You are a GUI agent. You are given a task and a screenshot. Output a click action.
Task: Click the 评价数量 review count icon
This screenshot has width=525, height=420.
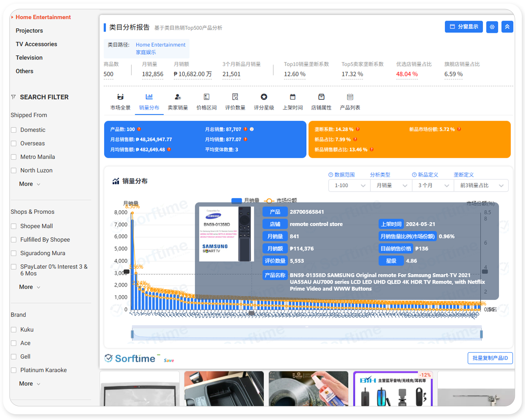click(235, 101)
